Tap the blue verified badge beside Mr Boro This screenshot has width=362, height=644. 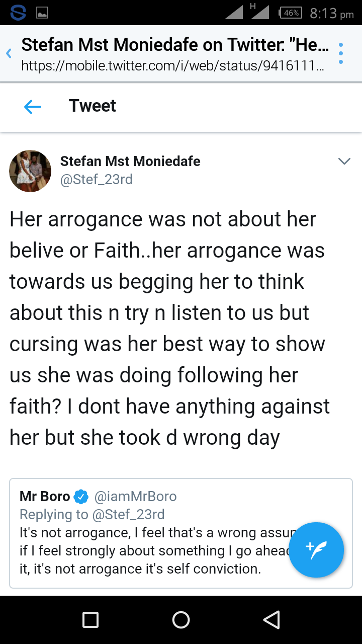pyautogui.click(x=81, y=497)
